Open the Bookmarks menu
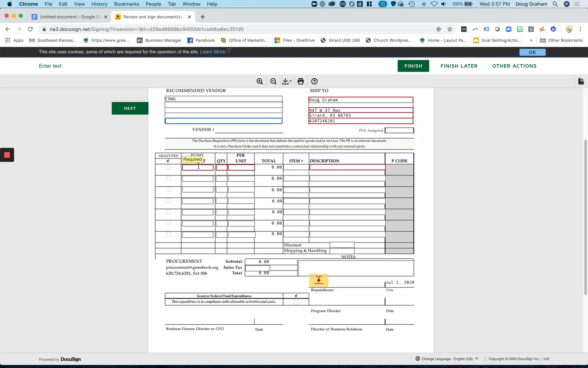 (x=127, y=4)
